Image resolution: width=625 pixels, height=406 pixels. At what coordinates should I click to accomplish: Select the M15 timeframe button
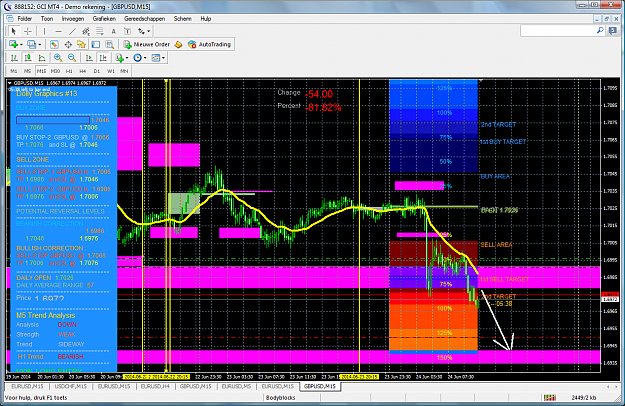click(41, 71)
